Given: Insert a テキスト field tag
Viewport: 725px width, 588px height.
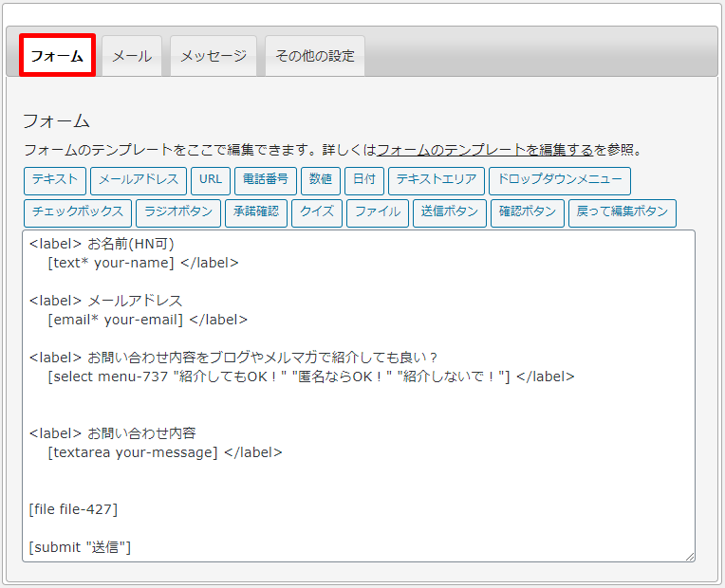Looking at the screenshot, I should 55,180.
